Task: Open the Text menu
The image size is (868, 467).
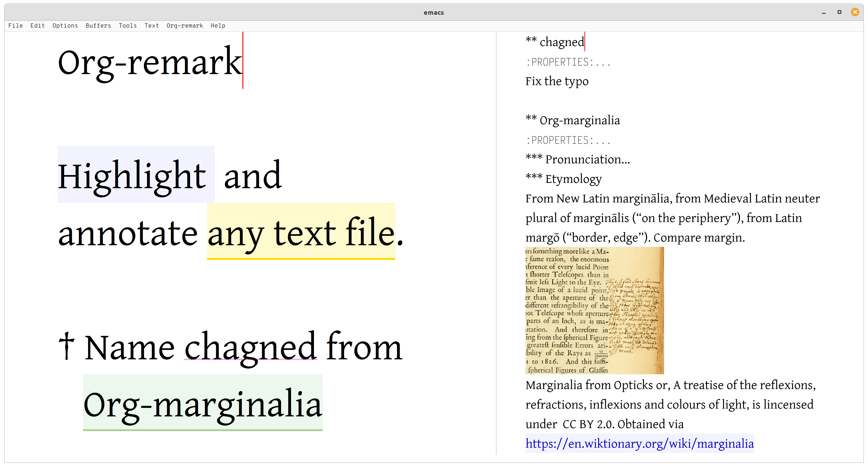Action: click(152, 26)
